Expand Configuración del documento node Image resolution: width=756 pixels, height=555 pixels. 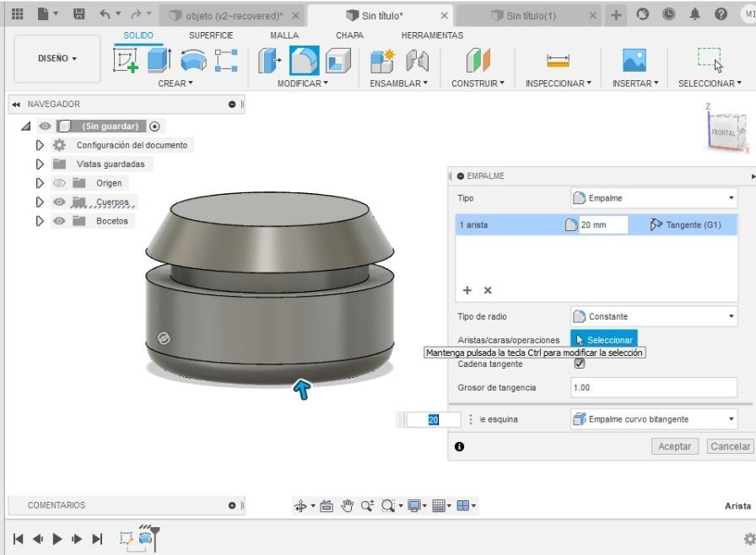40,145
